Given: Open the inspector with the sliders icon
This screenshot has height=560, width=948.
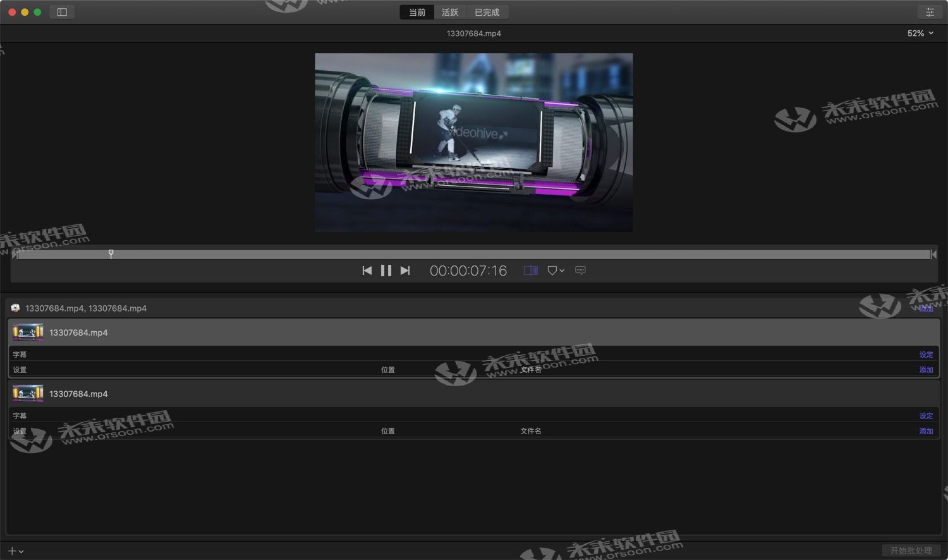Looking at the screenshot, I should tap(930, 11).
